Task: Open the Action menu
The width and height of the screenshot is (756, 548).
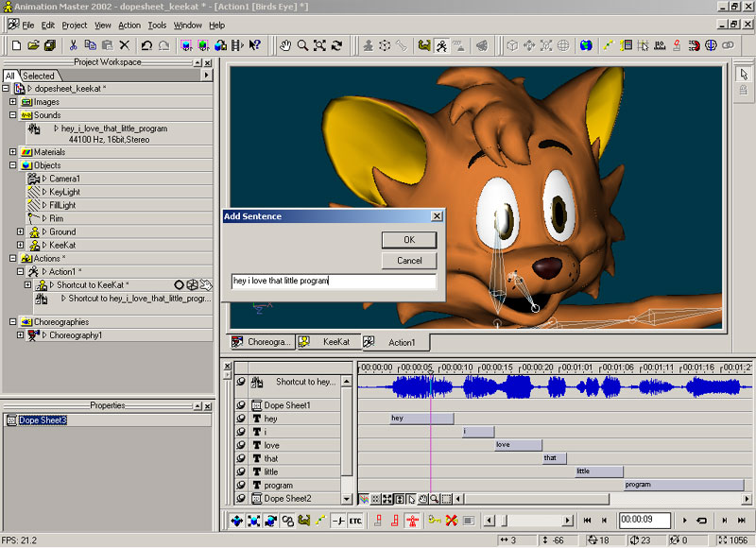Action: click(129, 26)
